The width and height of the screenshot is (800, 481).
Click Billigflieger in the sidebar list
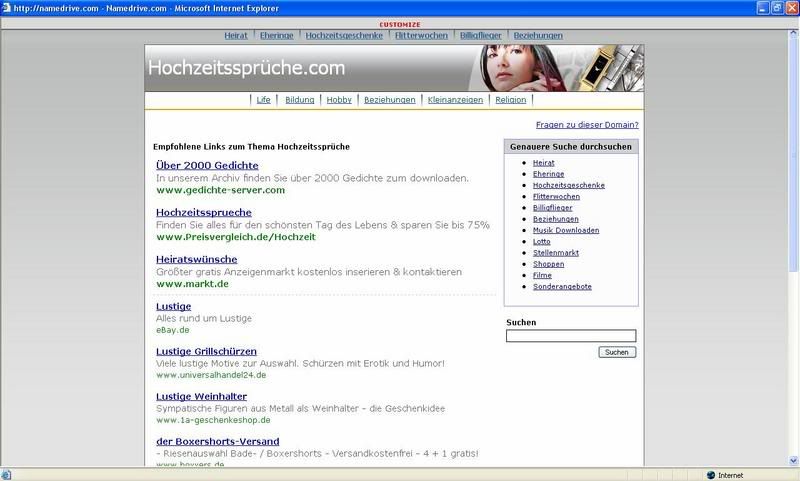[x=553, y=208]
